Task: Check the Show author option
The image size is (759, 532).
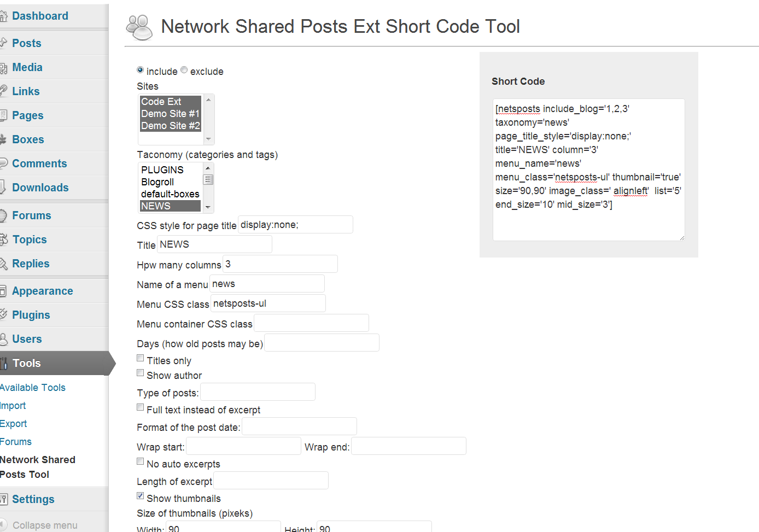Action: point(141,373)
